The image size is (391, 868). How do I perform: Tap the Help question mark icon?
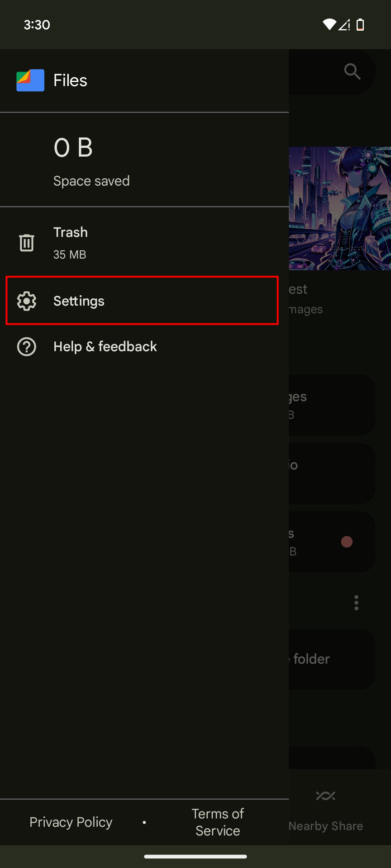tap(27, 347)
